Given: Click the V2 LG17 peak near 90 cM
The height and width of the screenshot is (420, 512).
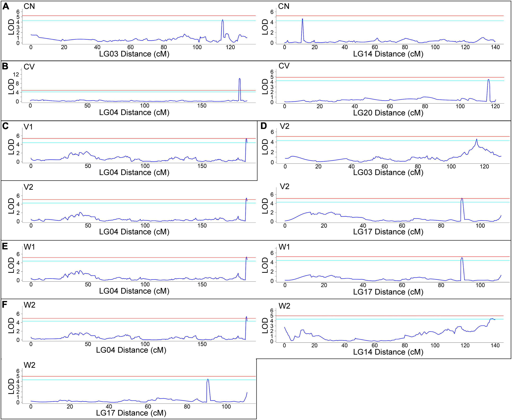Looking at the screenshot, I should [x=462, y=199].
